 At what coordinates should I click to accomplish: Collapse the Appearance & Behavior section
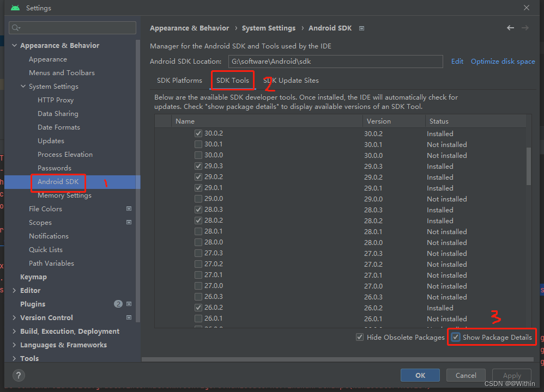14,45
